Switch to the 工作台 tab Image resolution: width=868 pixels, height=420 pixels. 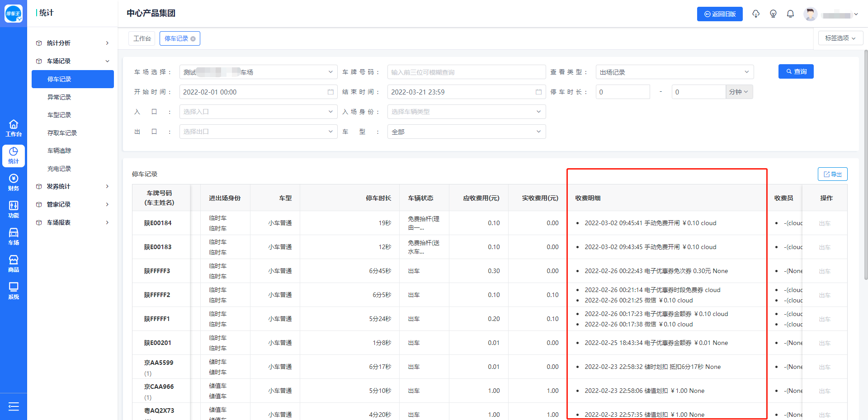pos(142,38)
